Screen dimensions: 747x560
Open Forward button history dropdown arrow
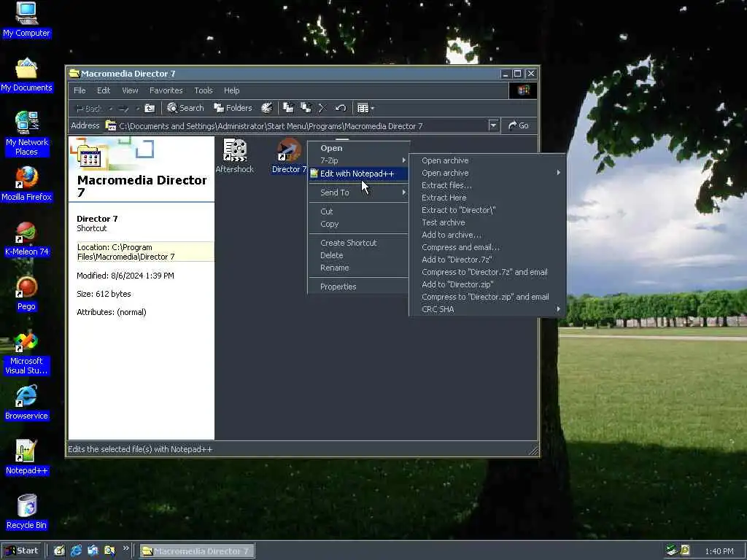[137, 109]
